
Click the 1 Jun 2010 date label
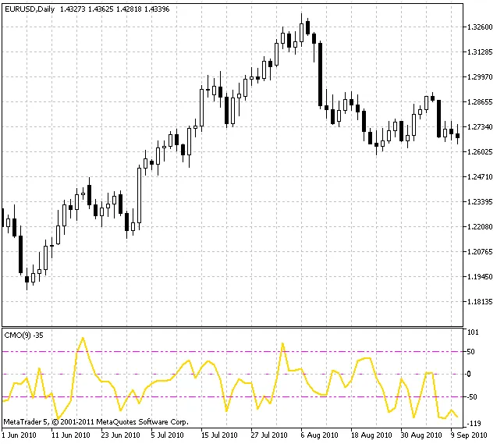click(20, 435)
